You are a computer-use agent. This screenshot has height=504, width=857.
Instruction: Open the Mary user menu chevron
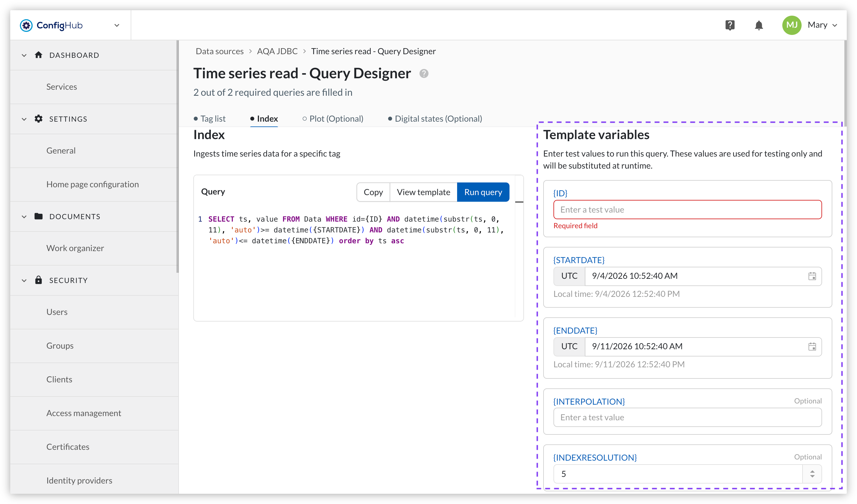[x=835, y=25]
